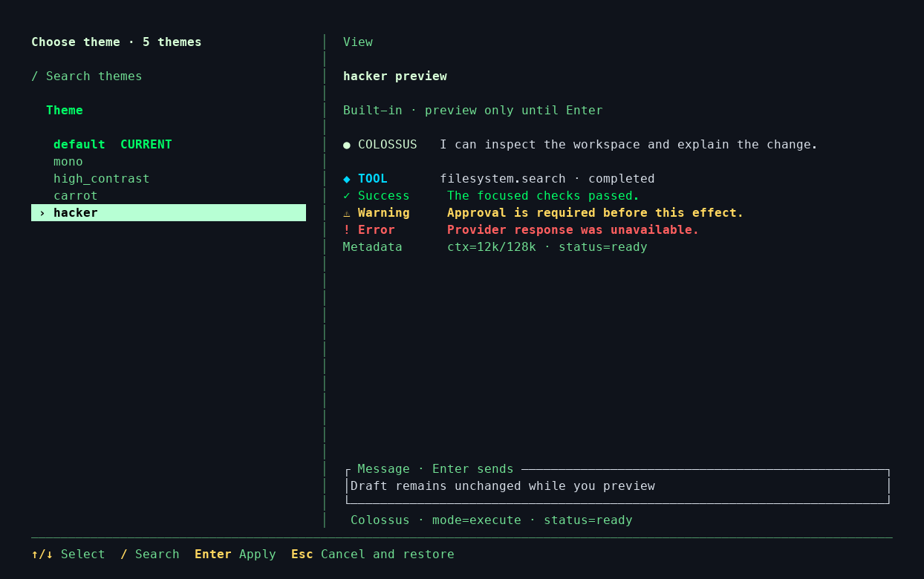This screenshot has height=579, width=924.
Task: Select the mono theme
Action: click(169, 162)
